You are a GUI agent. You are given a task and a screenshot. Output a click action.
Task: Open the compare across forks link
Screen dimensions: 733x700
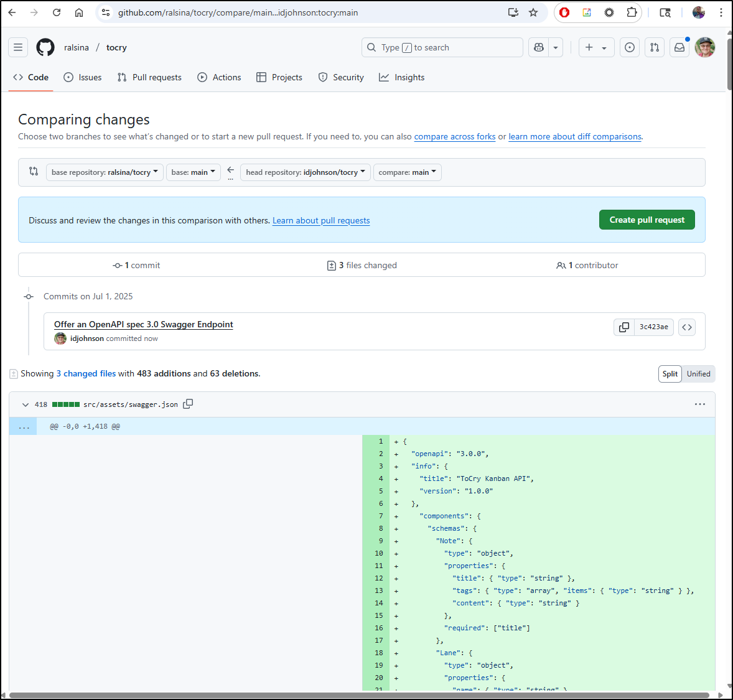[x=454, y=137]
